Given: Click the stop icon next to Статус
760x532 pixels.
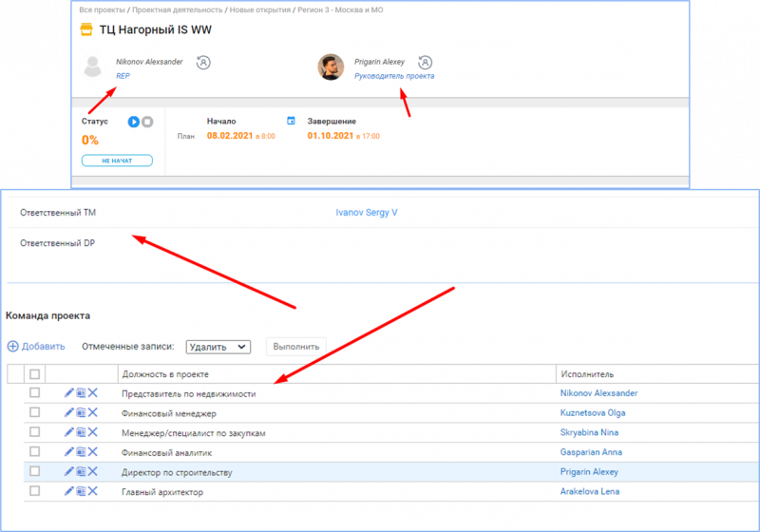Looking at the screenshot, I should click(147, 122).
